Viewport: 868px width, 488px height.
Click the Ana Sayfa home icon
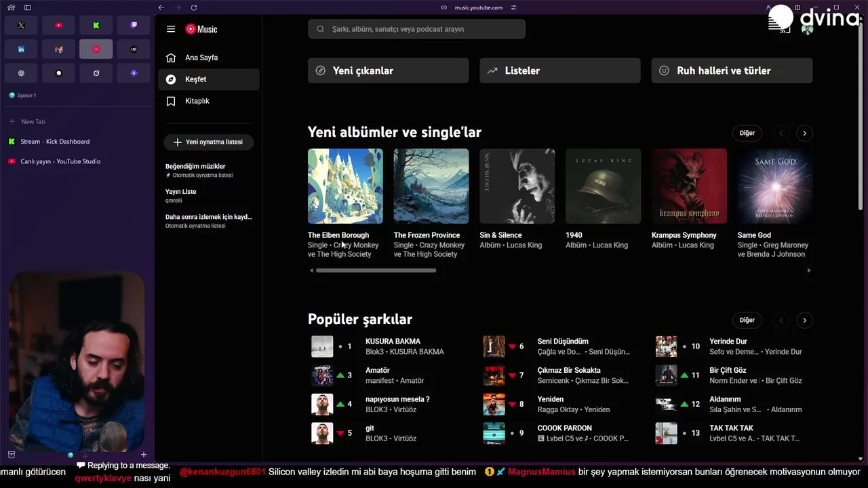click(x=171, y=58)
